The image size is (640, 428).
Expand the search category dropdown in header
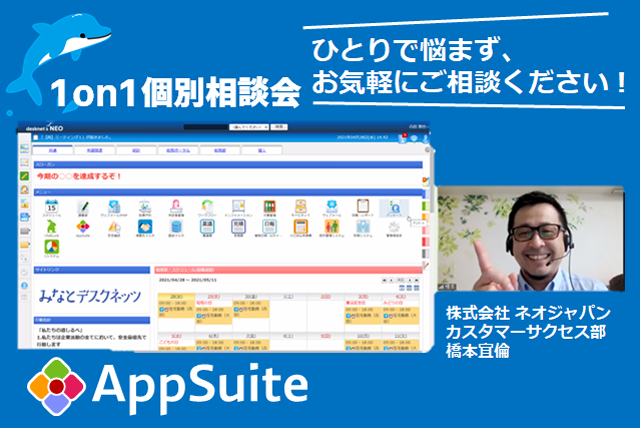point(249,127)
